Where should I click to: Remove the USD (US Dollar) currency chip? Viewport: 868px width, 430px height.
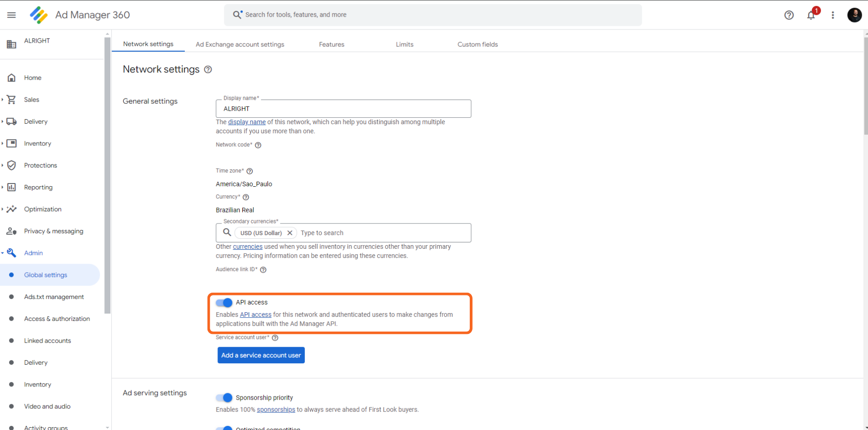tap(290, 233)
